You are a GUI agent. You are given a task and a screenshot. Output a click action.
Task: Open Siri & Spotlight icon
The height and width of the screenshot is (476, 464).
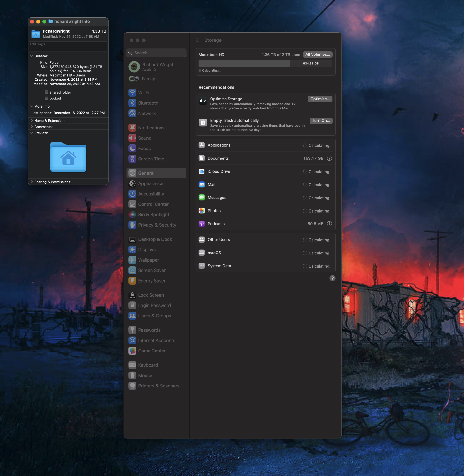(132, 214)
